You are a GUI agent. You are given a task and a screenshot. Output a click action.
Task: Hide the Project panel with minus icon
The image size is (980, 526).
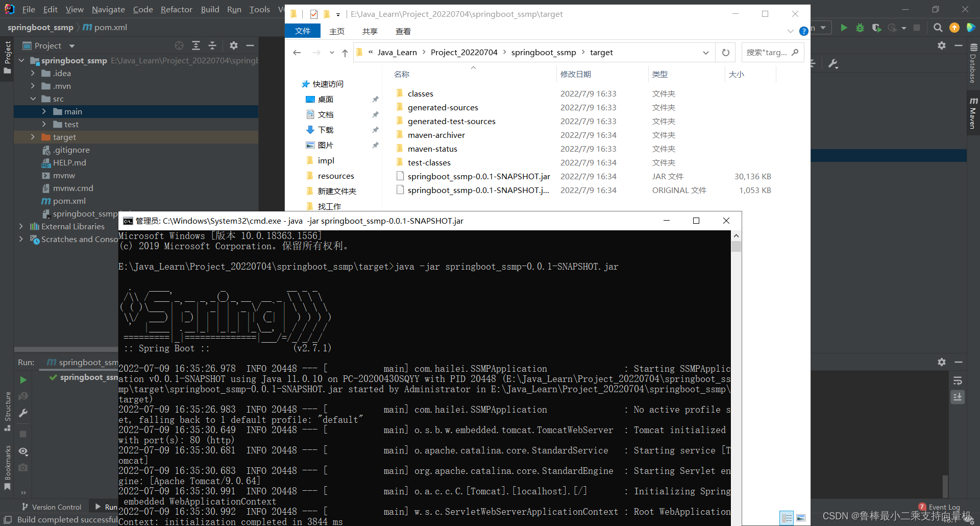(x=250, y=45)
